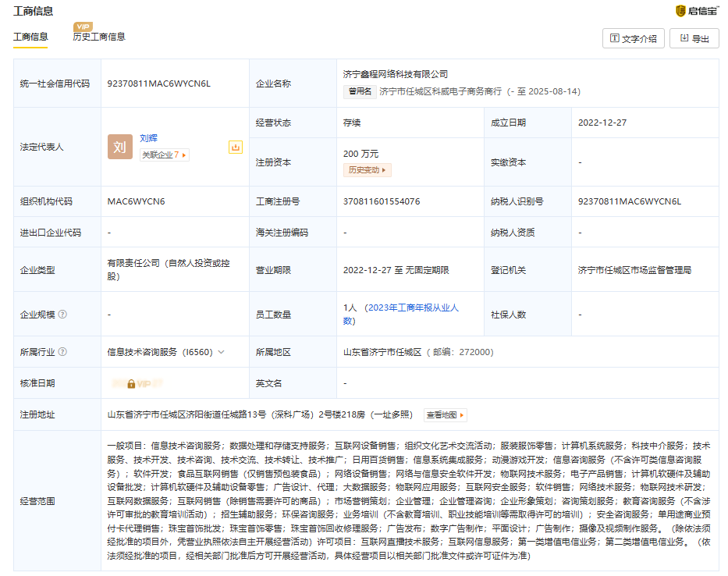Click the help icon next to 企业规模
This screenshot has height=576, width=728.
point(62,315)
